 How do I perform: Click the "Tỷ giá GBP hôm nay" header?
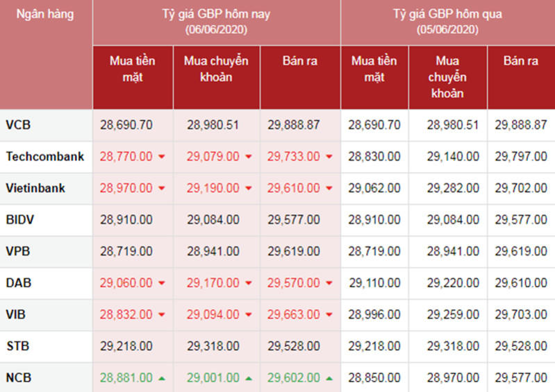tap(216, 14)
